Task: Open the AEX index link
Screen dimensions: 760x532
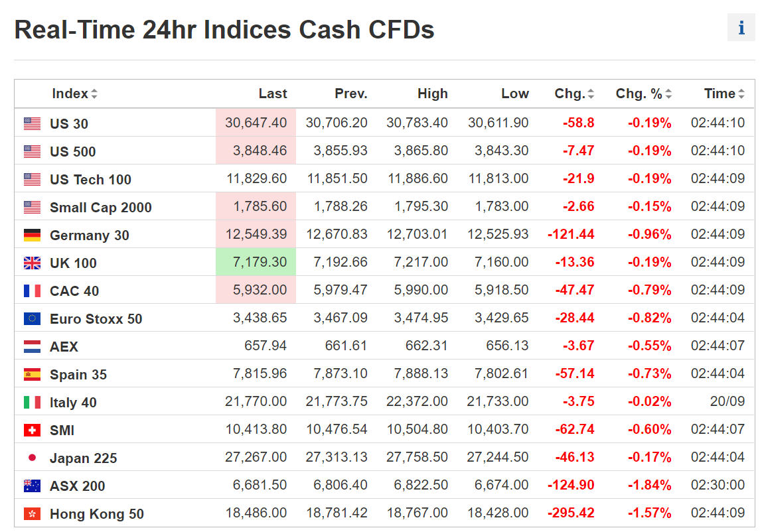Action: coord(64,347)
